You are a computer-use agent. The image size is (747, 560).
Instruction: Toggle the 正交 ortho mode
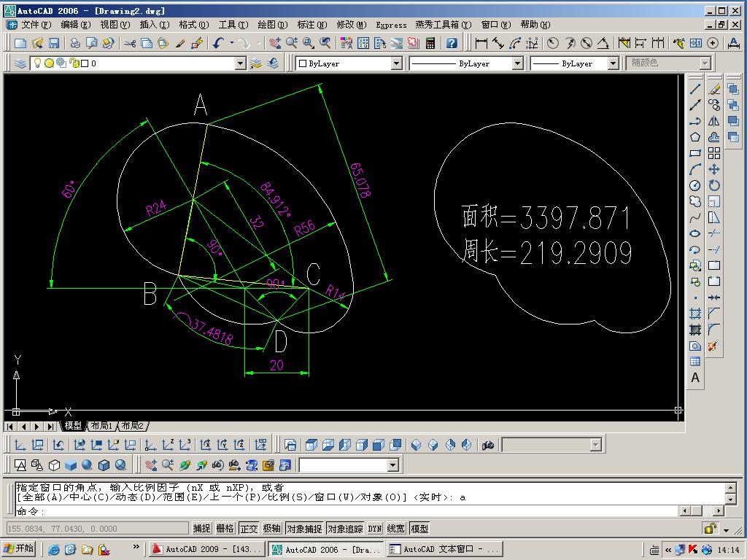pos(249,529)
